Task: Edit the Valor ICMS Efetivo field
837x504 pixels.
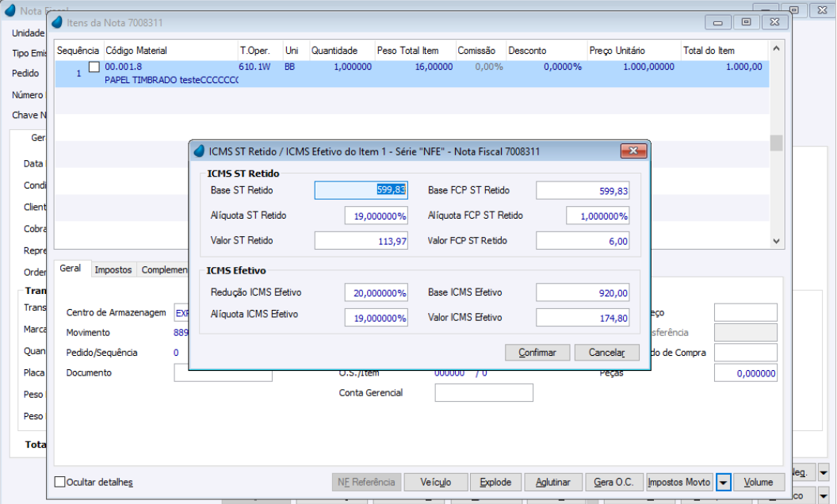Action: pyautogui.click(x=583, y=318)
